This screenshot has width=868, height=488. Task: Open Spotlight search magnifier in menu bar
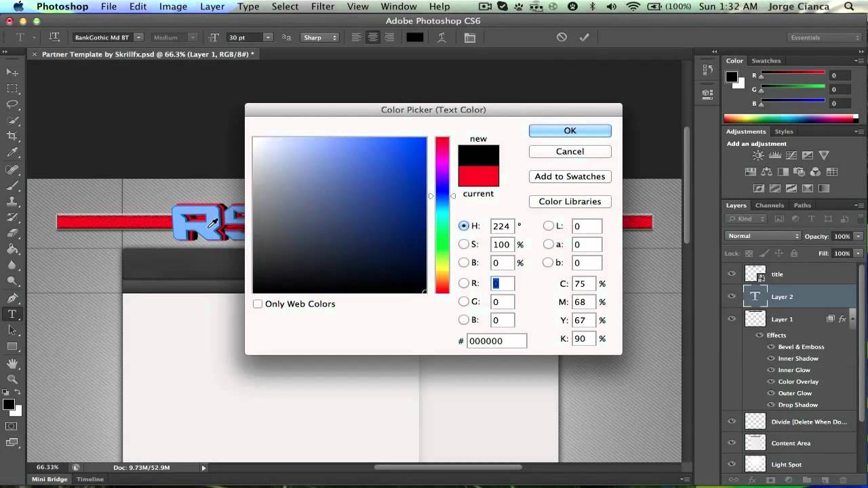coord(850,7)
